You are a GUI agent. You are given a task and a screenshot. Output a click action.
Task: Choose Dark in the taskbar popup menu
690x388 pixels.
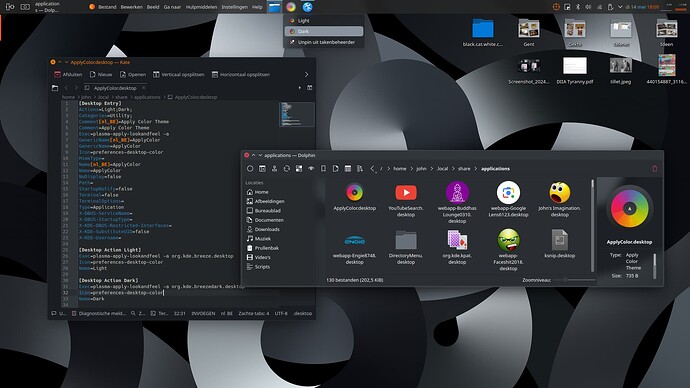pos(324,31)
